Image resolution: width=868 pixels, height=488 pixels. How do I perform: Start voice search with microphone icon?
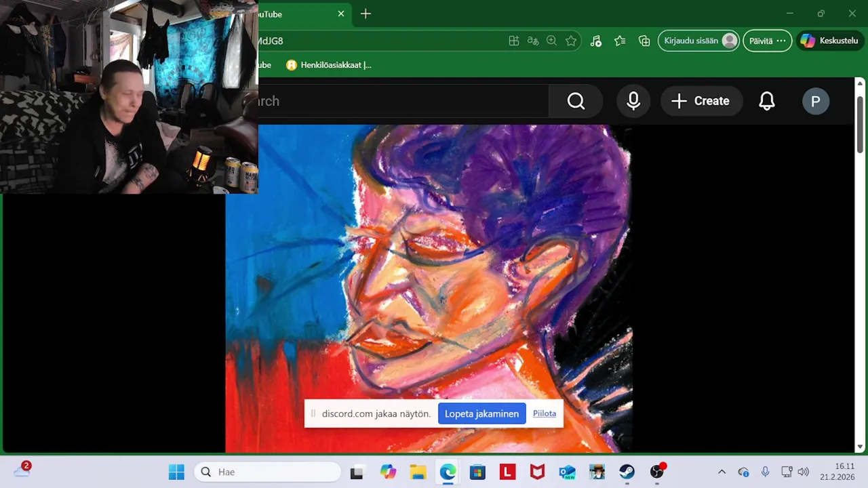[633, 101]
